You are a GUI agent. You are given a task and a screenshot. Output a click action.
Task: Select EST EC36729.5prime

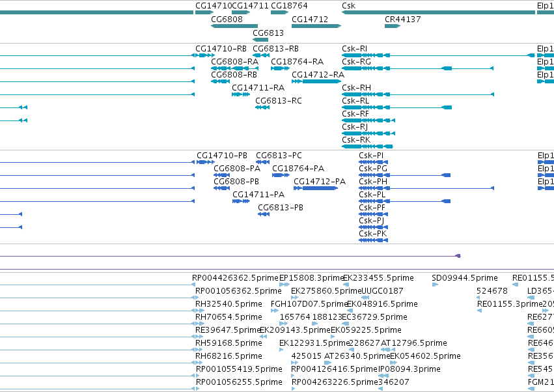pos(374,317)
